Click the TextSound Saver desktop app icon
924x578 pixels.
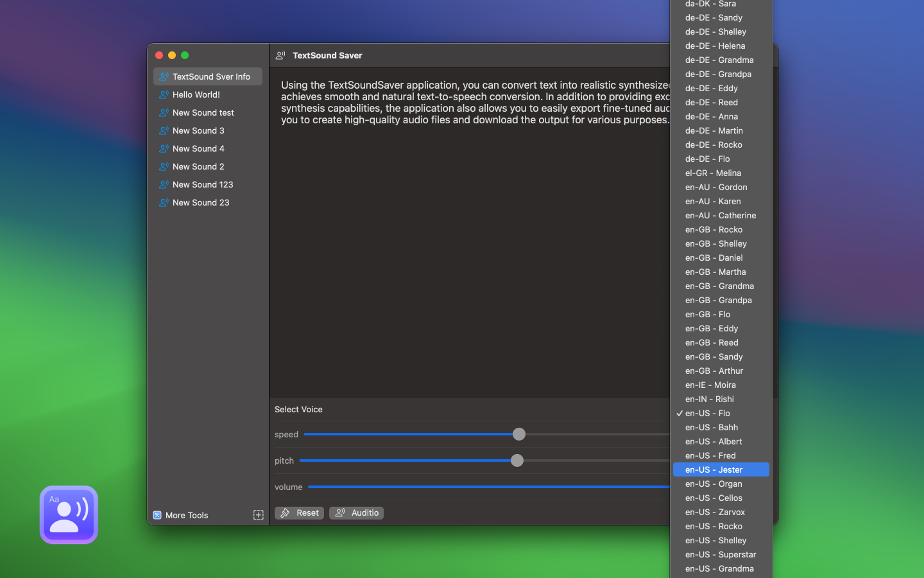pyautogui.click(x=69, y=514)
